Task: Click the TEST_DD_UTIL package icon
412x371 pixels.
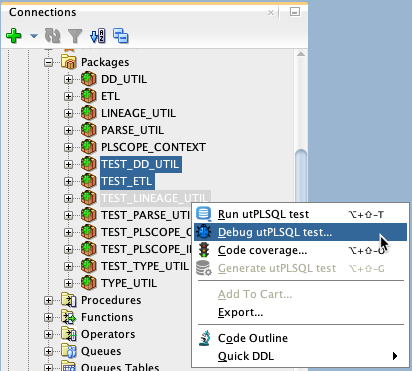Action: click(x=89, y=164)
